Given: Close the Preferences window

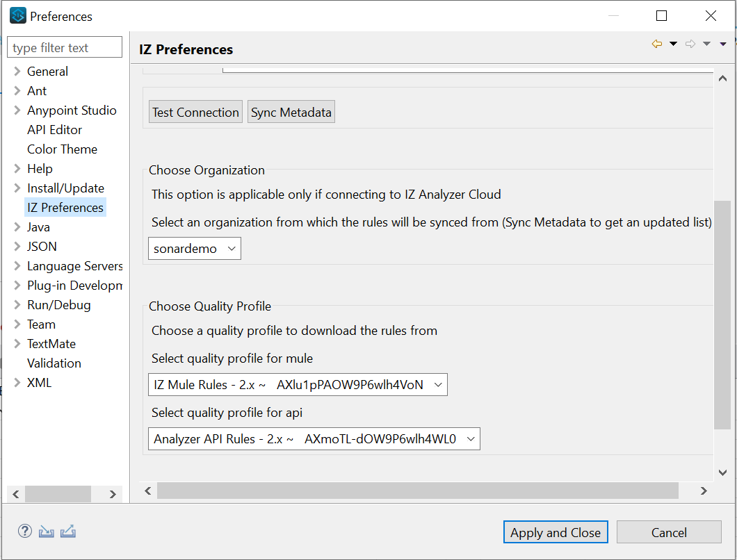Looking at the screenshot, I should tap(711, 15).
